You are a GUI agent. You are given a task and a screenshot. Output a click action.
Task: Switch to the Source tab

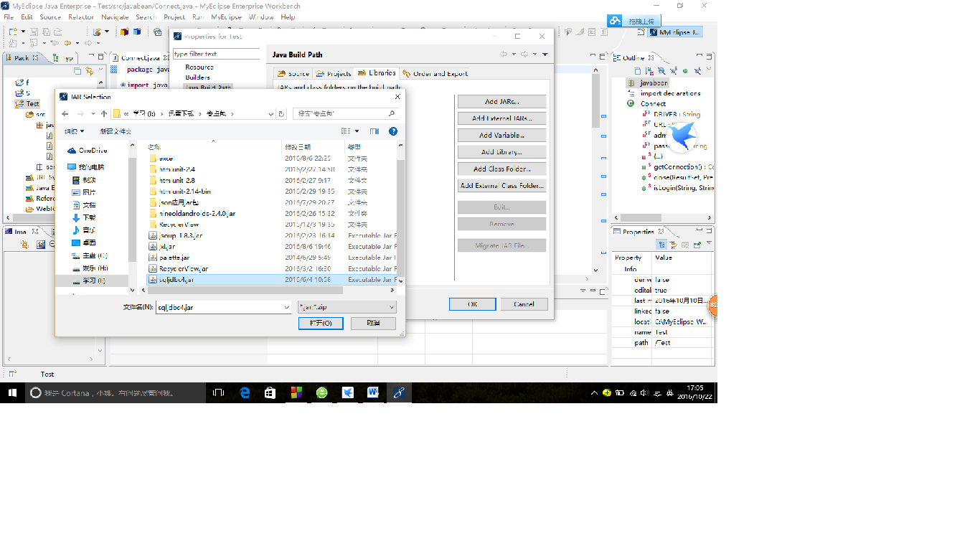click(x=293, y=73)
